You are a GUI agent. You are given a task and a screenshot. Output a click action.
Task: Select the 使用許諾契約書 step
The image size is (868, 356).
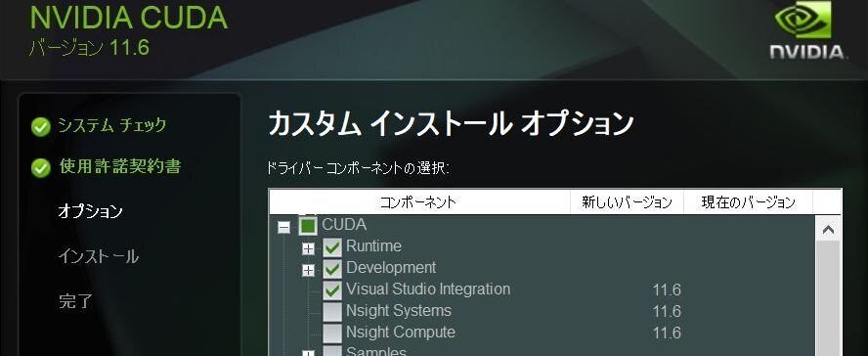119,166
